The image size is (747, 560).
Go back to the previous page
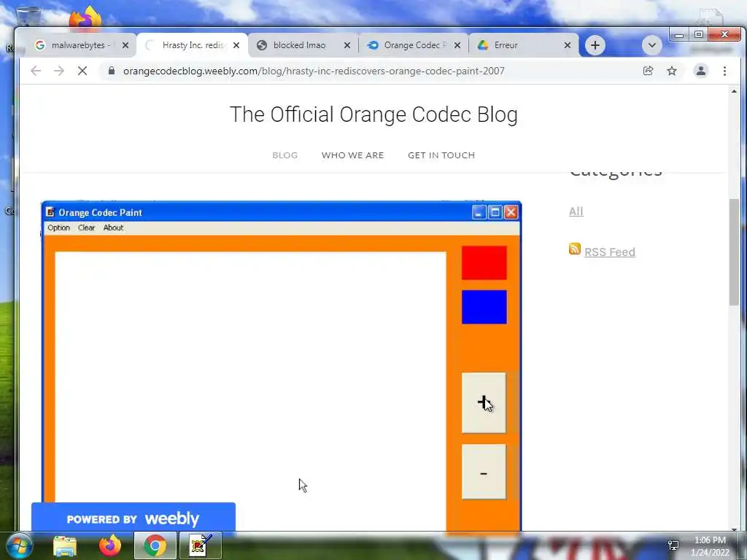point(36,71)
